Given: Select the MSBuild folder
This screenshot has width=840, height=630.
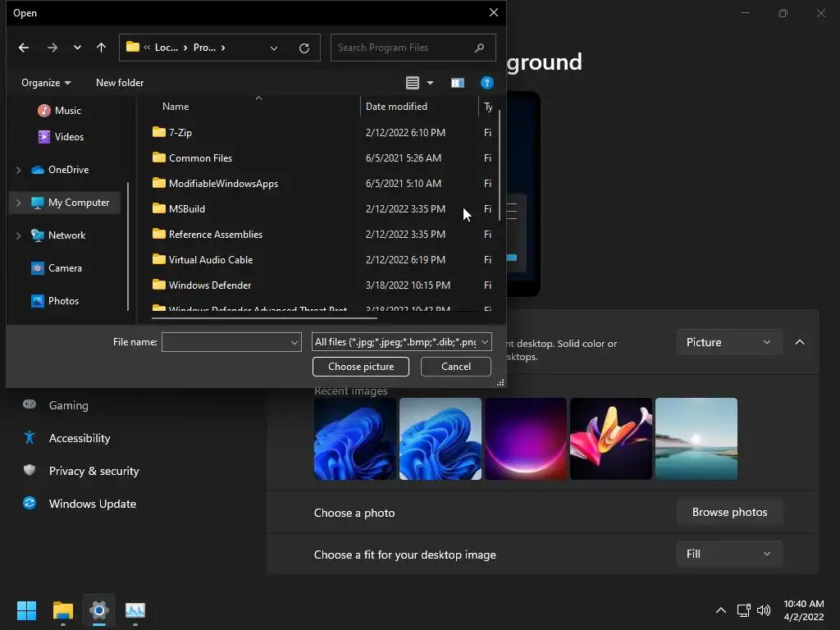Looking at the screenshot, I should (179, 209).
